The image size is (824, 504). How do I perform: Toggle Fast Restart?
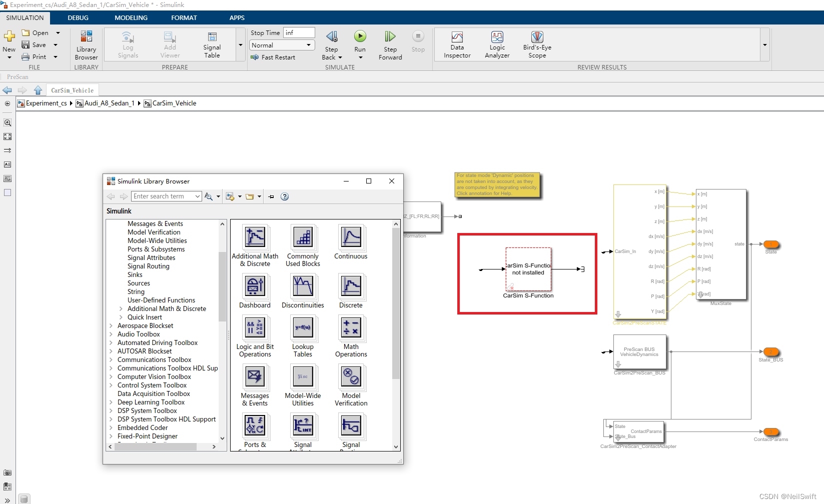tap(273, 57)
